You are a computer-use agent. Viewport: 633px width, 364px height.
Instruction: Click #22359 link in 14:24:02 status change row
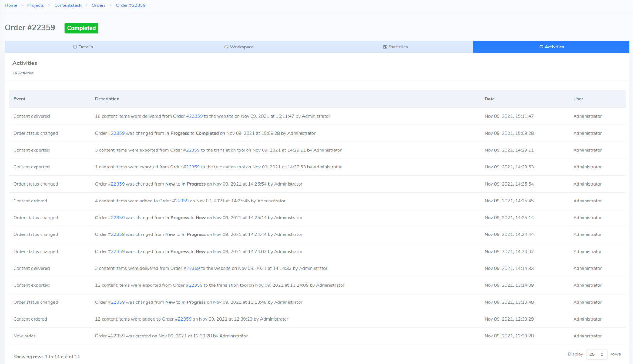[118, 252]
